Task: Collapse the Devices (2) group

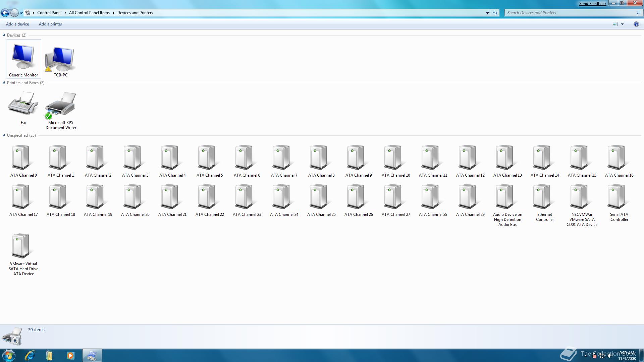Action: [x=4, y=35]
